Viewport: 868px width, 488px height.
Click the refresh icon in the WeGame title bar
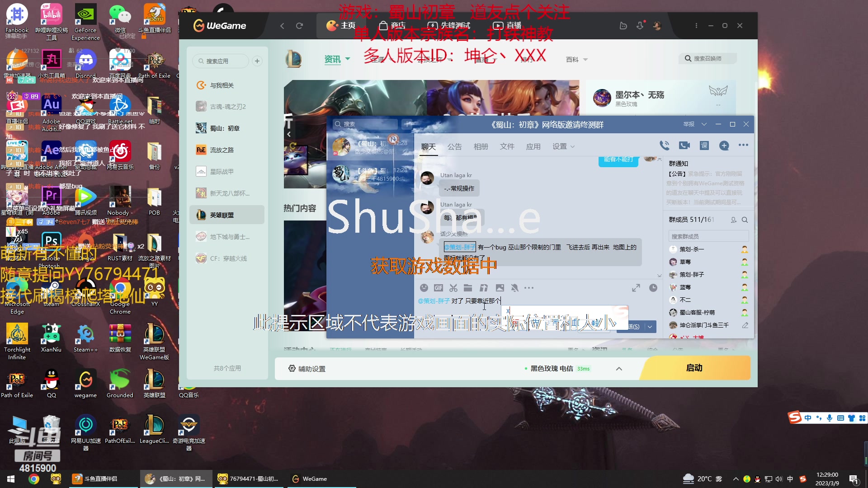coord(299,26)
